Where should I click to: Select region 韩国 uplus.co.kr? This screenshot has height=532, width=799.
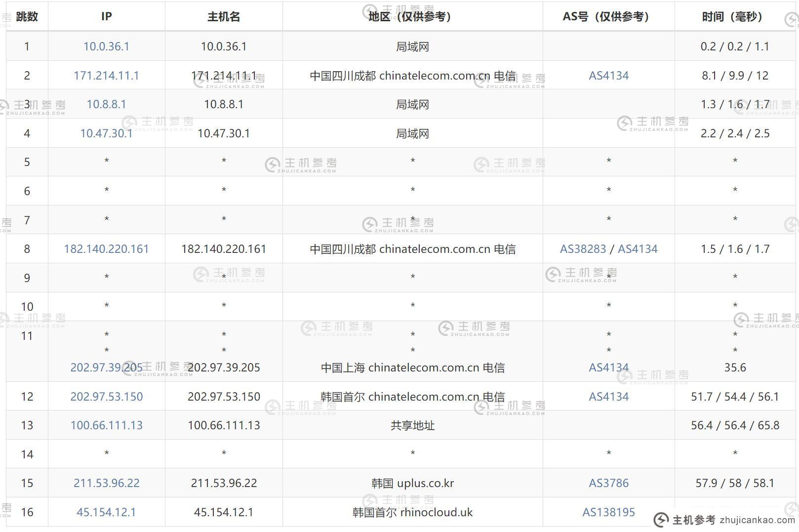click(412, 483)
